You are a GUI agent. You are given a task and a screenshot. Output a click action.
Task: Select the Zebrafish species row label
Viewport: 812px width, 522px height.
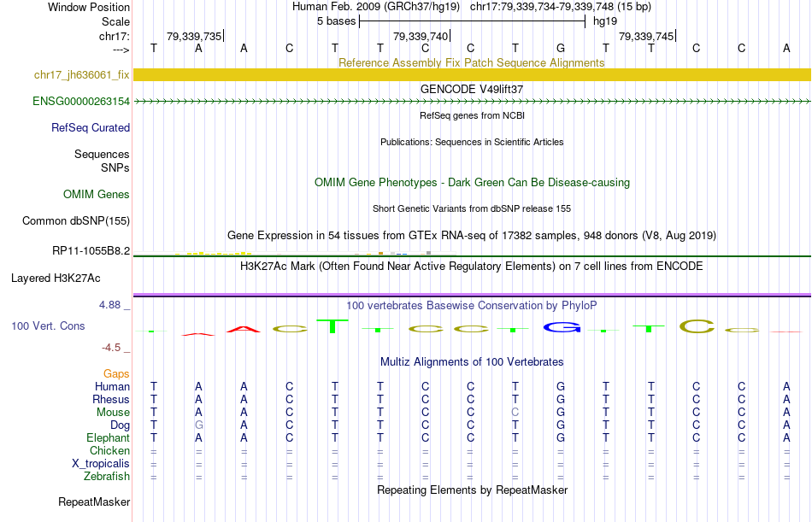107,476
